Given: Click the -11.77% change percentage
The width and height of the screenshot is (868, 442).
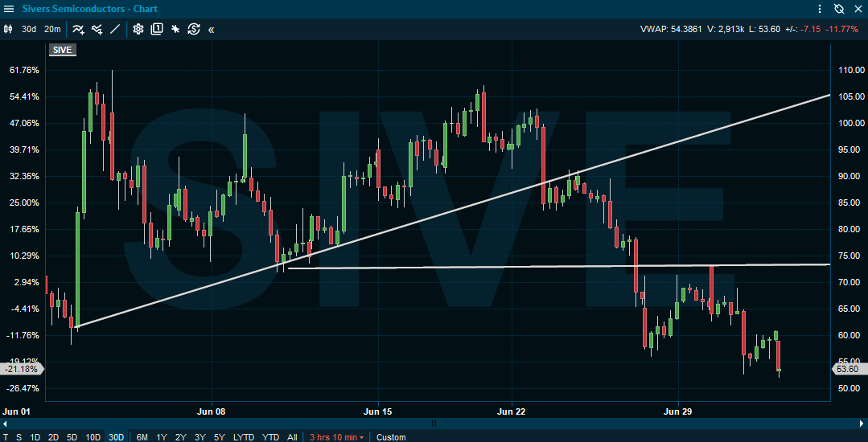Looking at the screenshot, I should click(842, 29).
